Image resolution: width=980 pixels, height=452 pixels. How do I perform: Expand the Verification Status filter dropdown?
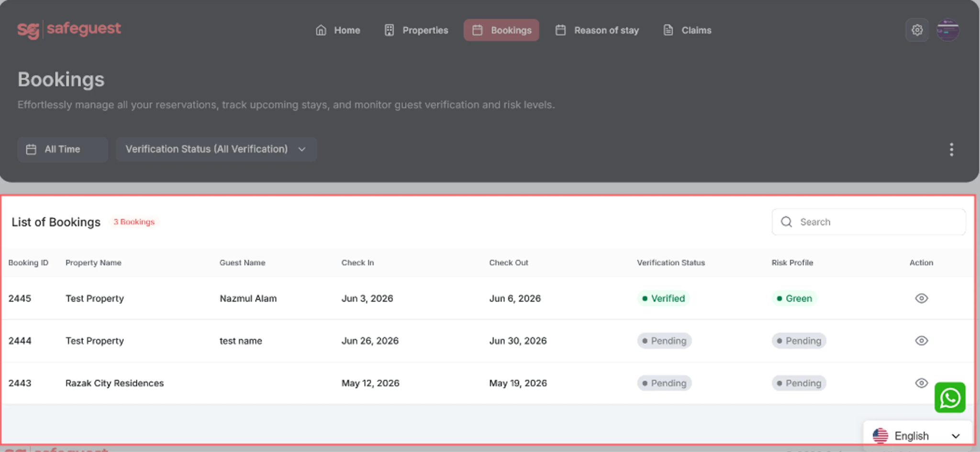pos(216,149)
